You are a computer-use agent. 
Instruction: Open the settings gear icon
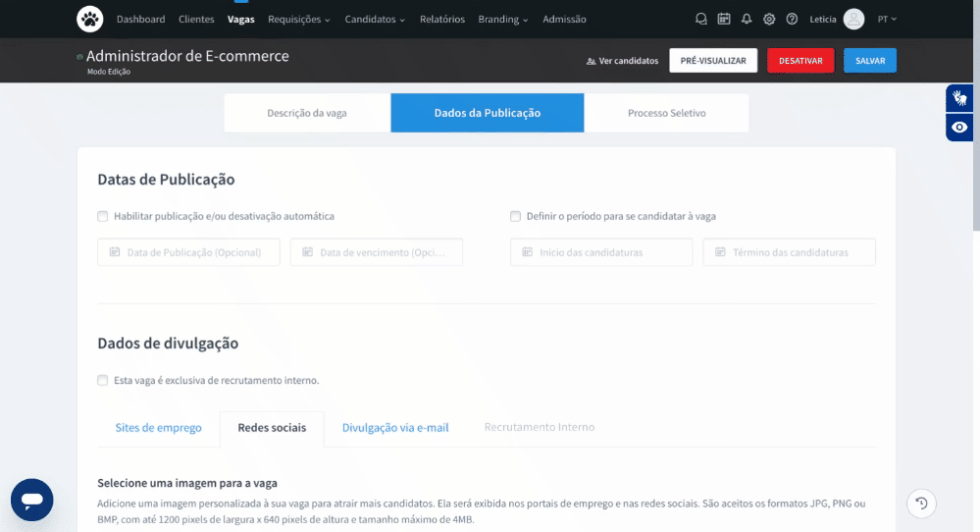pos(769,19)
